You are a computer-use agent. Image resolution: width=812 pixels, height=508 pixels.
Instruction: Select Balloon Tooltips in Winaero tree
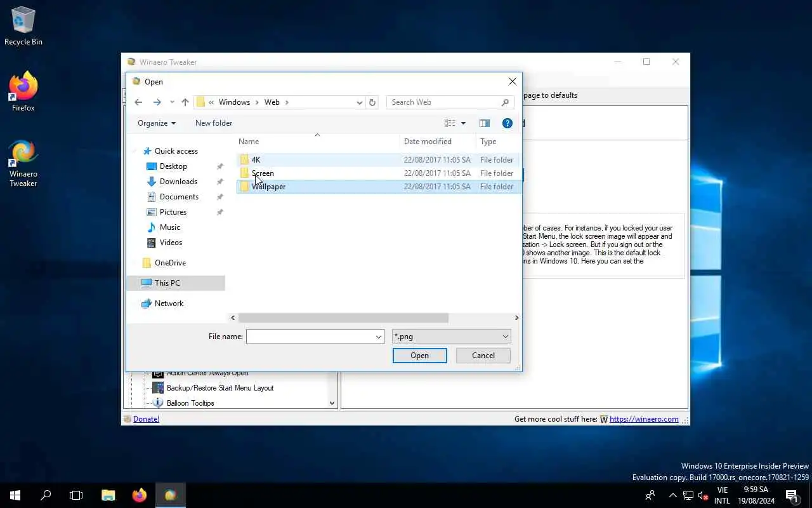183,403
